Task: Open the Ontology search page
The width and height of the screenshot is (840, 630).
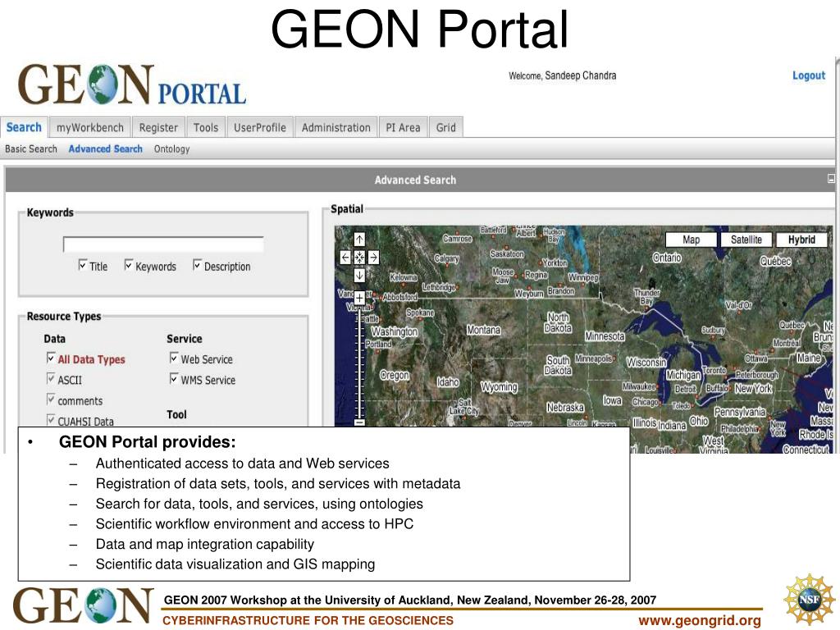Action: (x=172, y=149)
